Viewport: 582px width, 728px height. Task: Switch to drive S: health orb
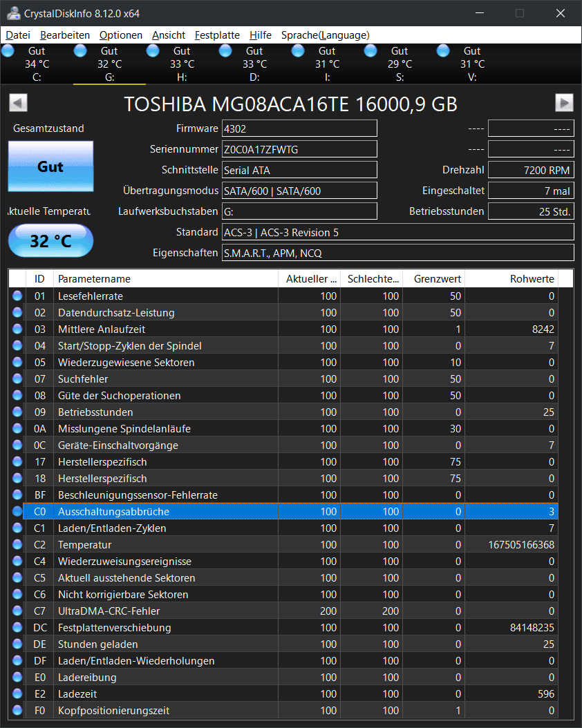pyautogui.click(x=371, y=51)
